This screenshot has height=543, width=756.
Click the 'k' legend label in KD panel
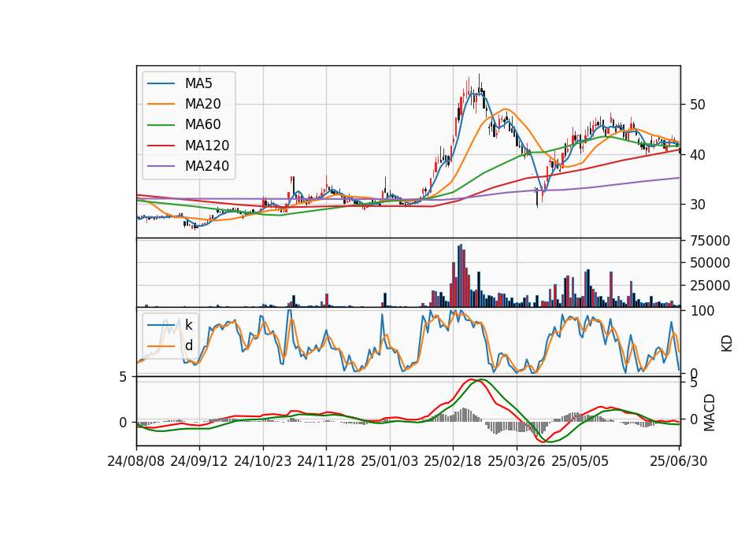tap(188, 325)
